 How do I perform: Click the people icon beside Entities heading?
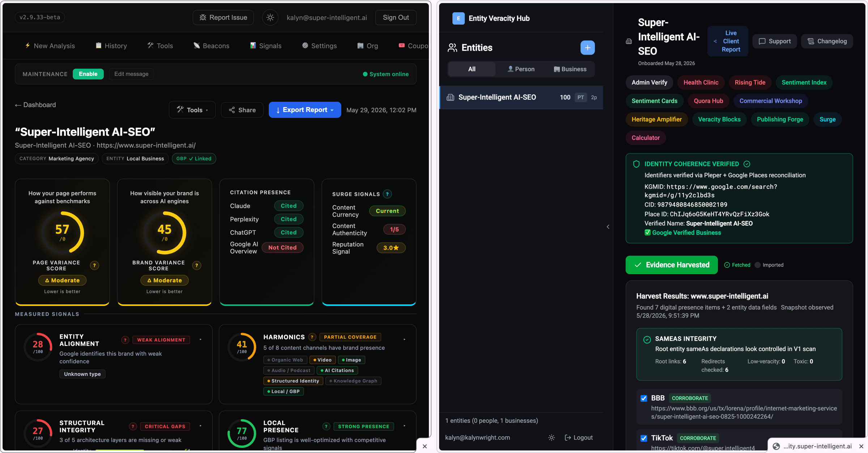[452, 48]
